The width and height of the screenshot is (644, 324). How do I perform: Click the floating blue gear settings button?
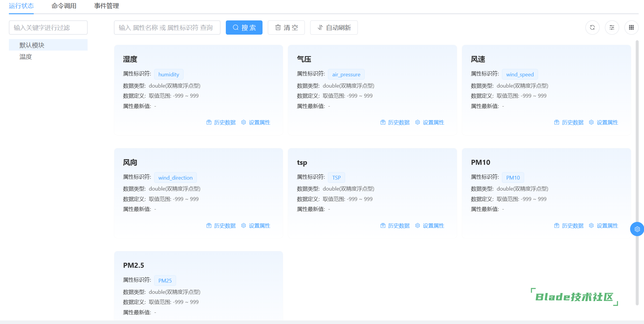pyautogui.click(x=637, y=229)
